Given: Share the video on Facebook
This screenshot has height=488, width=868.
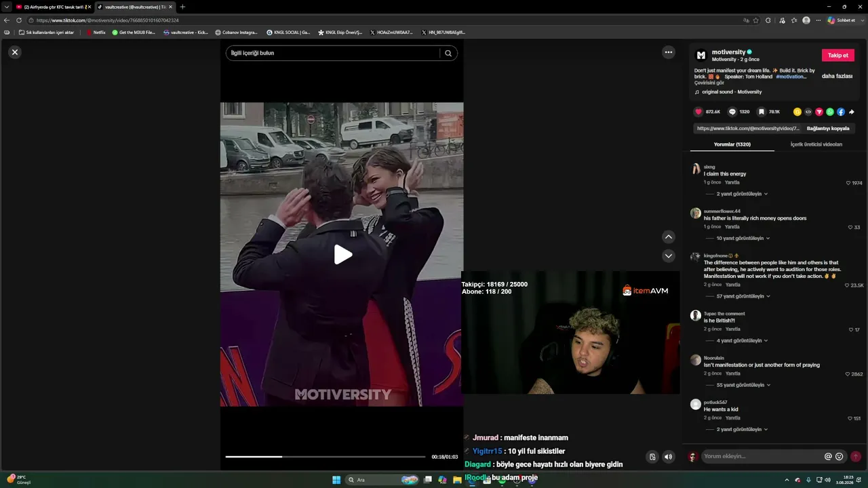Looking at the screenshot, I should click(x=841, y=112).
